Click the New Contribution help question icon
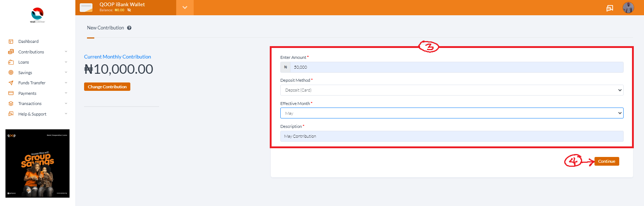The image size is (644, 206). click(129, 28)
